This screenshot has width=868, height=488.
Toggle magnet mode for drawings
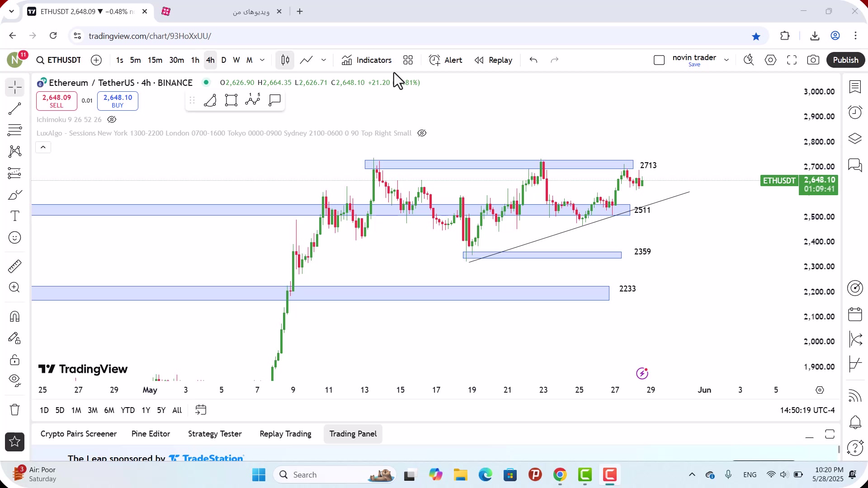click(15, 316)
